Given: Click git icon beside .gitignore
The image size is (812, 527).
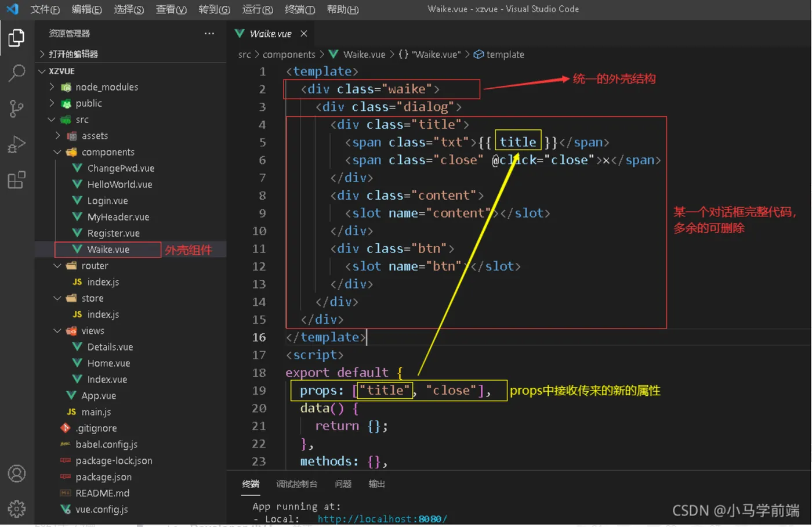Looking at the screenshot, I should pyautogui.click(x=66, y=428).
